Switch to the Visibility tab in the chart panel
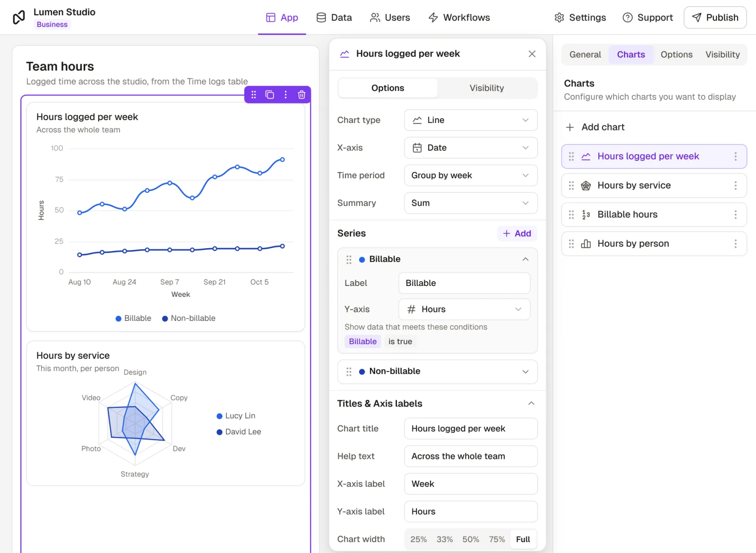 click(x=487, y=88)
